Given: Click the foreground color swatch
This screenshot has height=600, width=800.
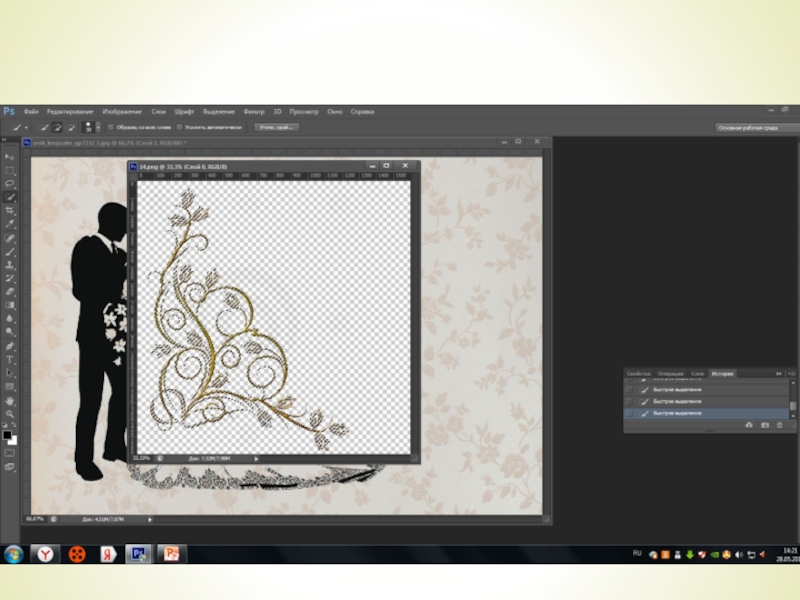Looking at the screenshot, I should tap(8, 435).
